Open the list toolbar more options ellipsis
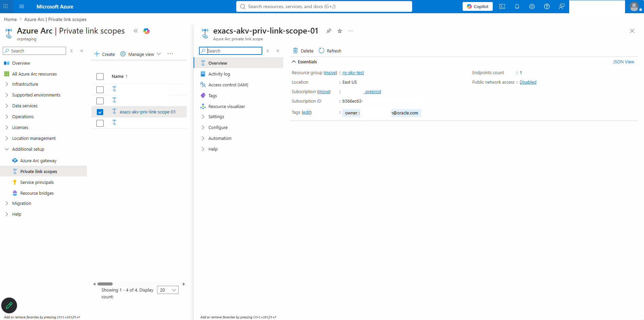Screen dimensions: 644x320 tap(170, 54)
